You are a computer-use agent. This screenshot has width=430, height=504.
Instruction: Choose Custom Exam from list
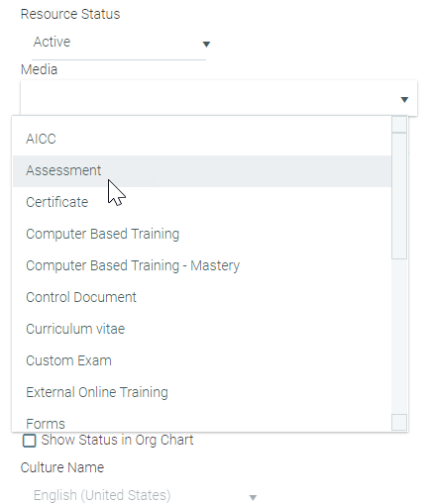202,360
